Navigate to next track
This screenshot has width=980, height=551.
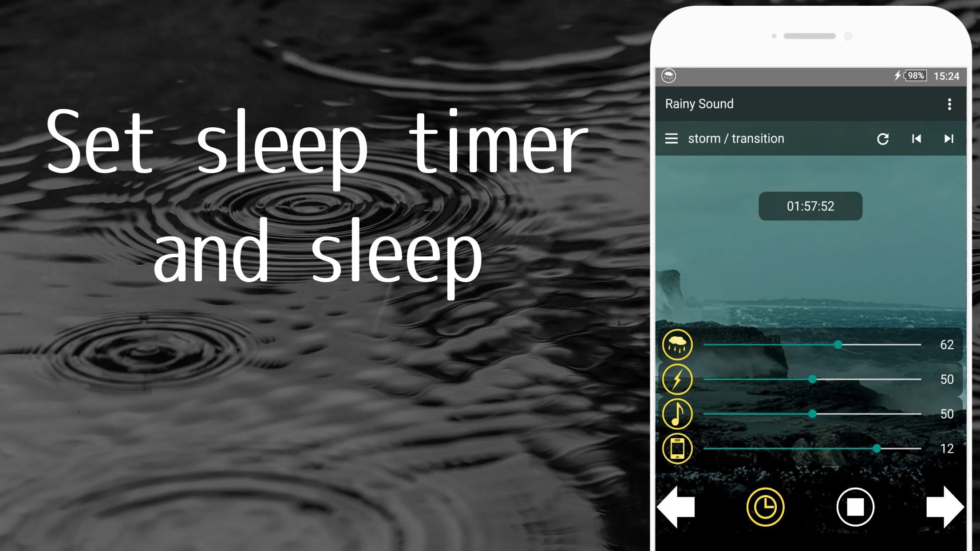pos(948,138)
